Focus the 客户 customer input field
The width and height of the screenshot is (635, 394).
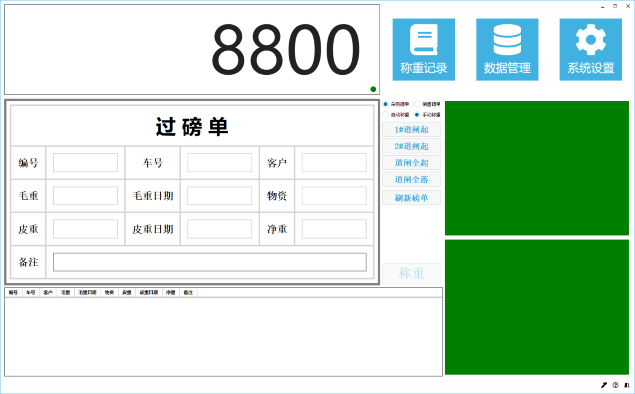pos(334,162)
